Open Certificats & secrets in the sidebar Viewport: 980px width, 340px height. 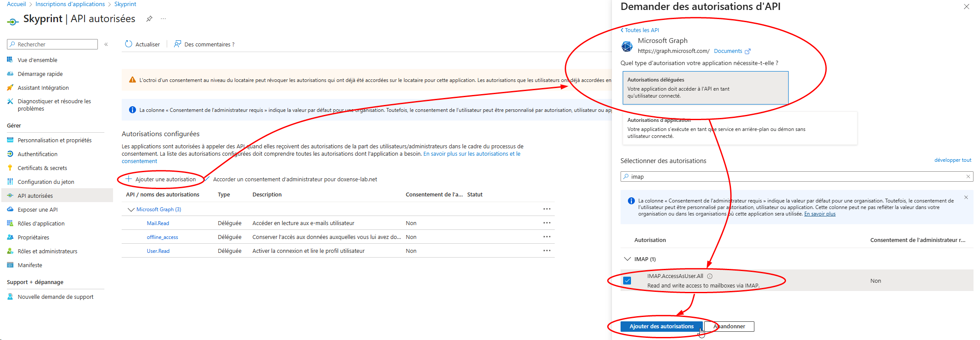[42, 168]
